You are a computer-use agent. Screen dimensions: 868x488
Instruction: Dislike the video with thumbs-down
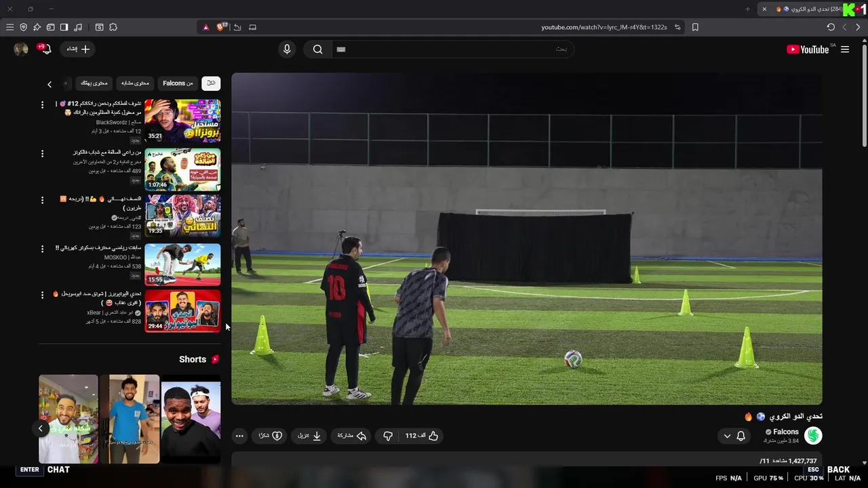click(388, 436)
